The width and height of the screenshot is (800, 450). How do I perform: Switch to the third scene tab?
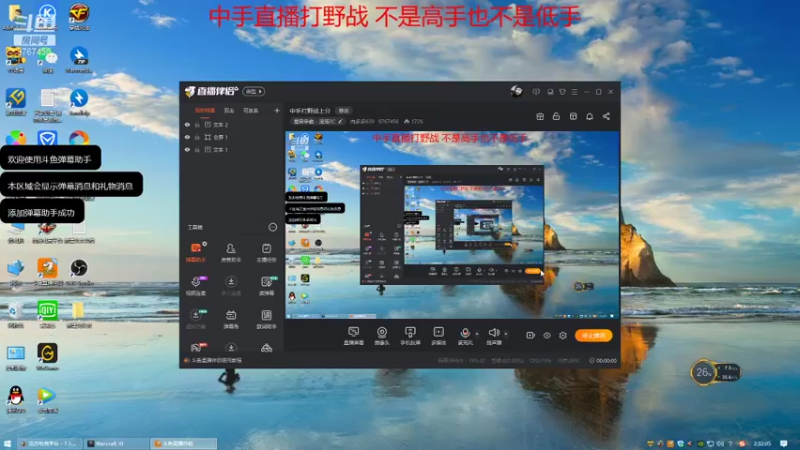coord(251,111)
